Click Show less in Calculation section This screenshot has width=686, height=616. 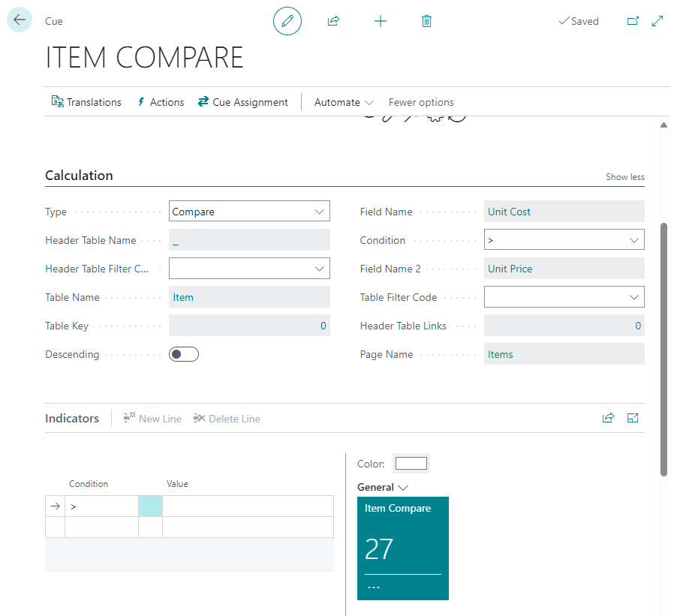(x=624, y=177)
